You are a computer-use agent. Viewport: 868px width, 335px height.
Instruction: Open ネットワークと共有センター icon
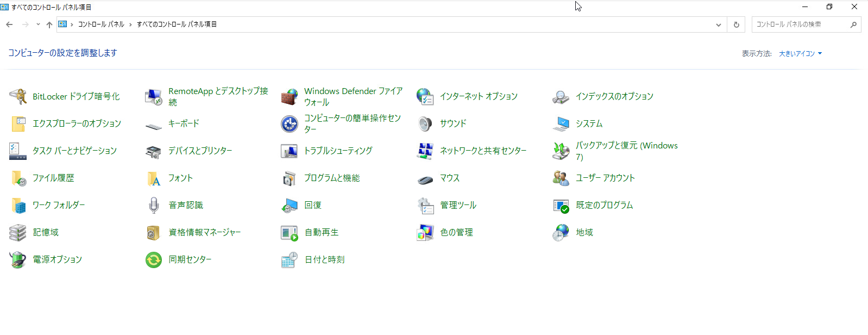point(425,151)
